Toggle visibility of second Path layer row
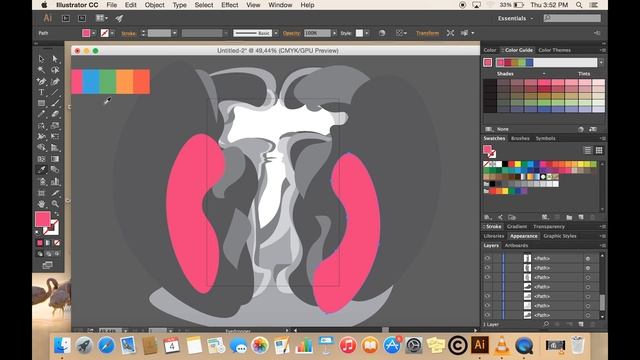This screenshot has width=640, height=360. coord(487,268)
